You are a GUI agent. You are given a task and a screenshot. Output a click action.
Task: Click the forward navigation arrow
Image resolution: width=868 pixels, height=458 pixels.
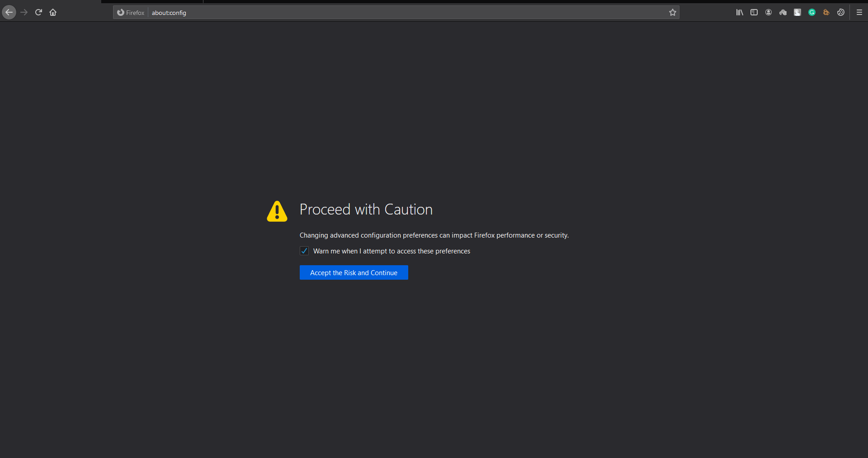pos(24,12)
